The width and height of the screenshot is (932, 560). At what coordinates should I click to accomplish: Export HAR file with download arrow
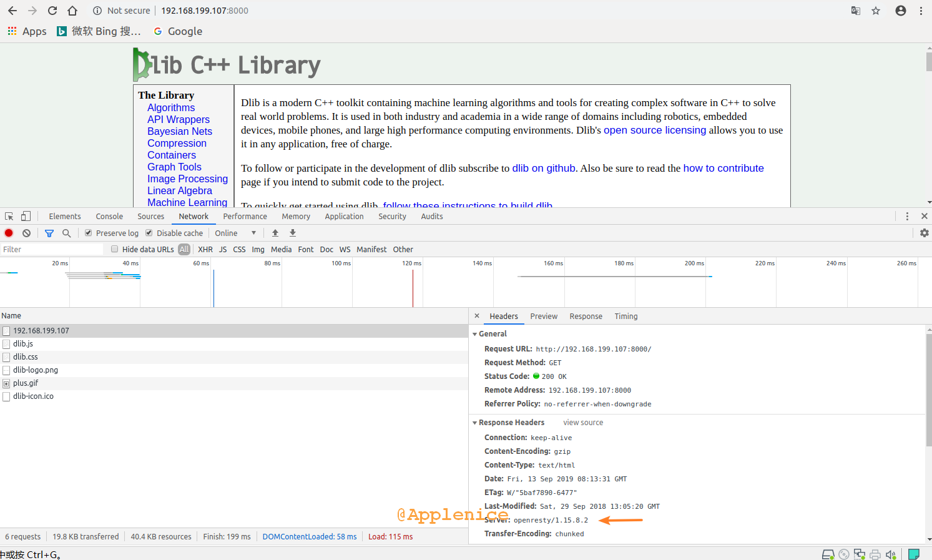click(293, 233)
